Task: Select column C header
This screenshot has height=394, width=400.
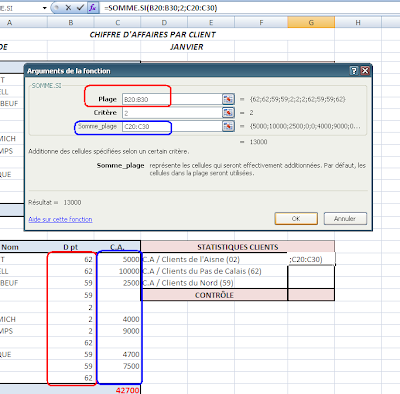Action: 117,22
